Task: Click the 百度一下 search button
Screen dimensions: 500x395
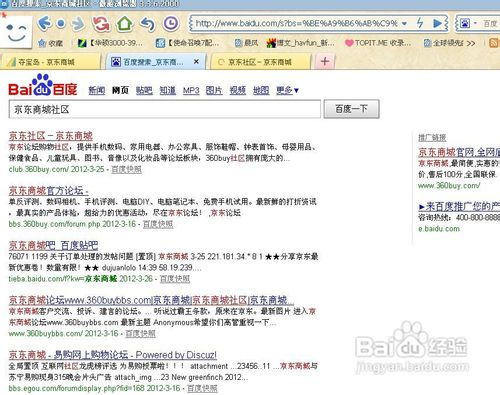Action: (351, 109)
